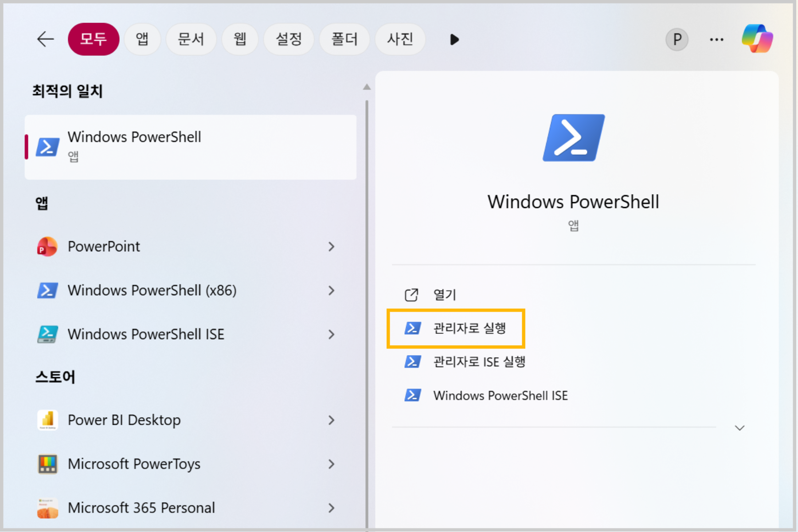The height and width of the screenshot is (532, 798).
Task: Expand Power BI Desktop chevron
Action: coord(331,420)
